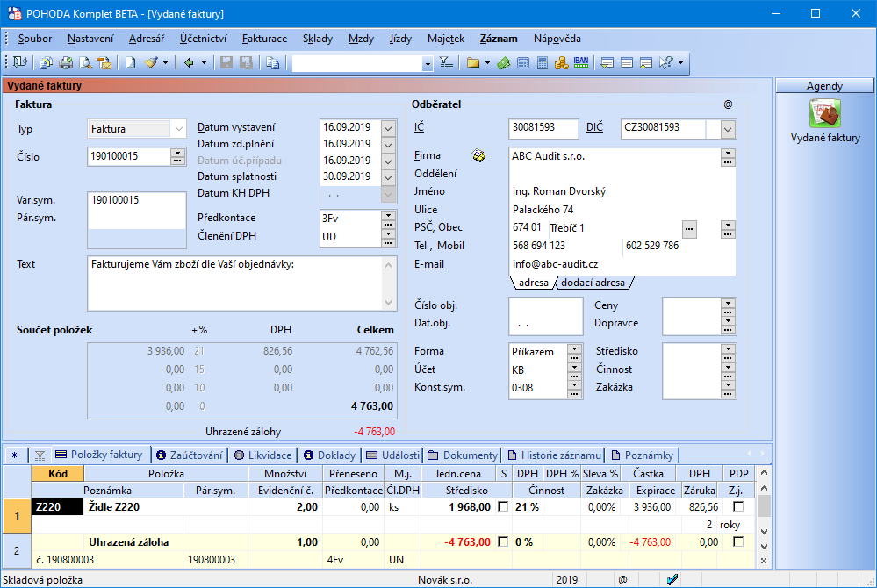Open the toolbar search combo box dropdown
Screen dimensions: 877x588
click(x=428, y=64)
